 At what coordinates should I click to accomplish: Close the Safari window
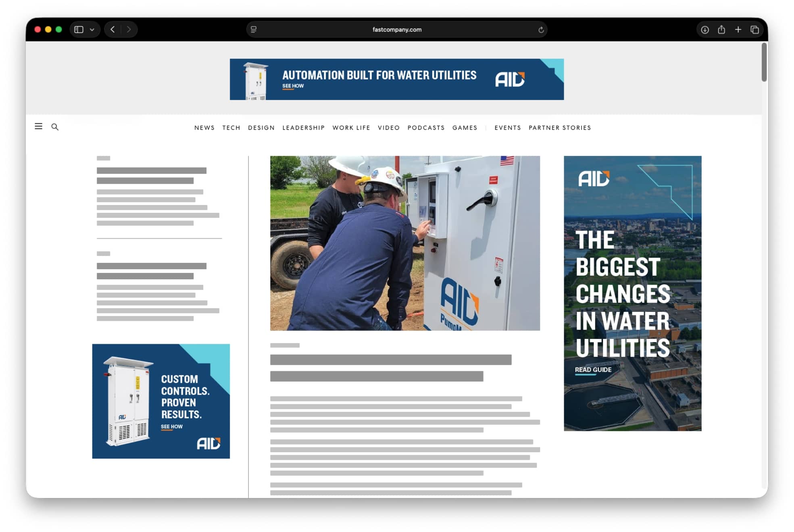[x=38, y=29]
